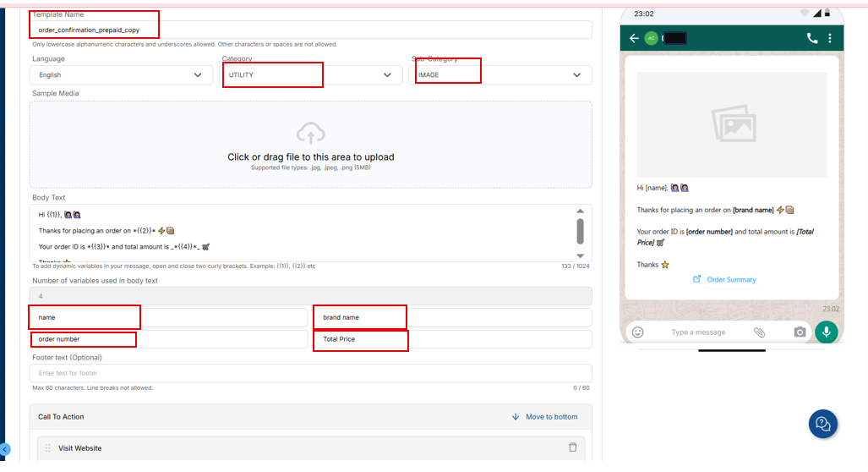868x472 pixels.
Task: Click the Template Name input field
Action: [x=311, y=30]
